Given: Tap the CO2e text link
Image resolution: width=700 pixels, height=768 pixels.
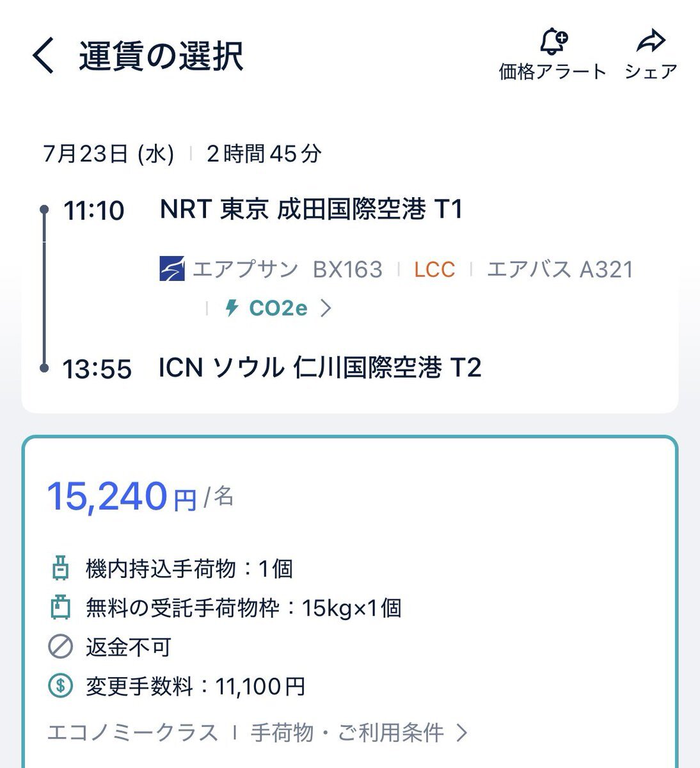Looking at the screenshot, I should 278,308.
